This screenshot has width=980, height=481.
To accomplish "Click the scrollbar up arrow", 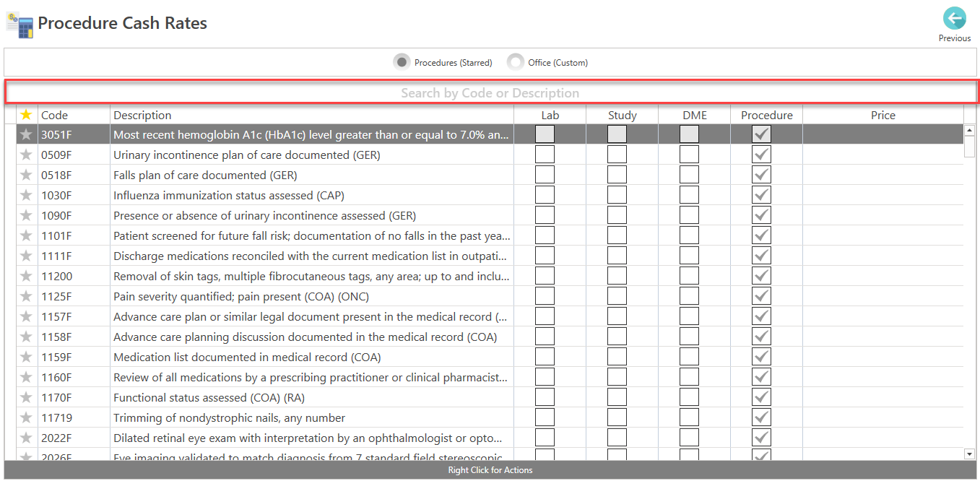I will tap(970, 130).
